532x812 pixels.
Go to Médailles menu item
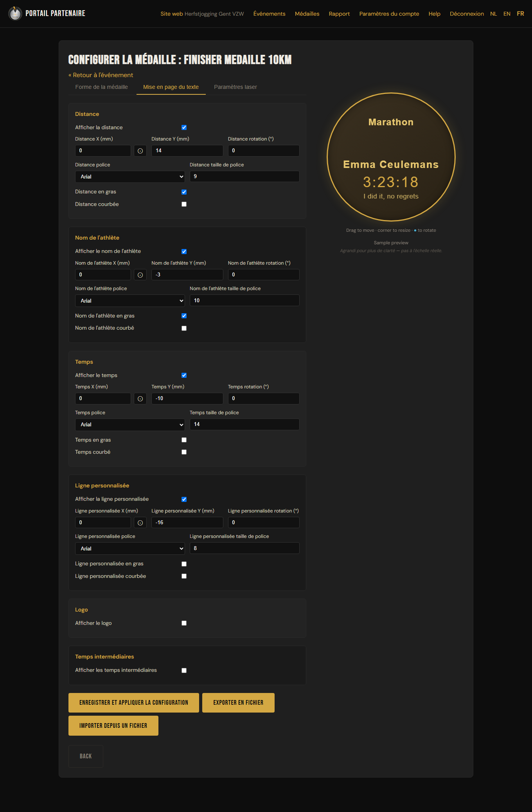click(307, 14)
